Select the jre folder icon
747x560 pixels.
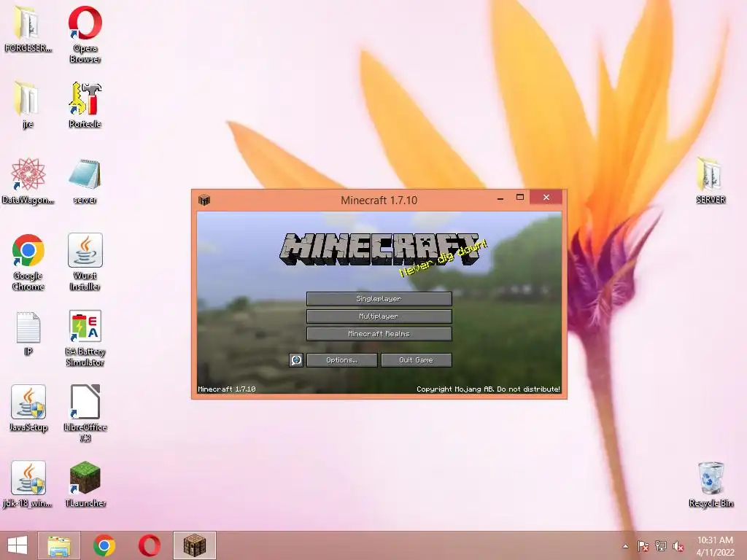28,105
